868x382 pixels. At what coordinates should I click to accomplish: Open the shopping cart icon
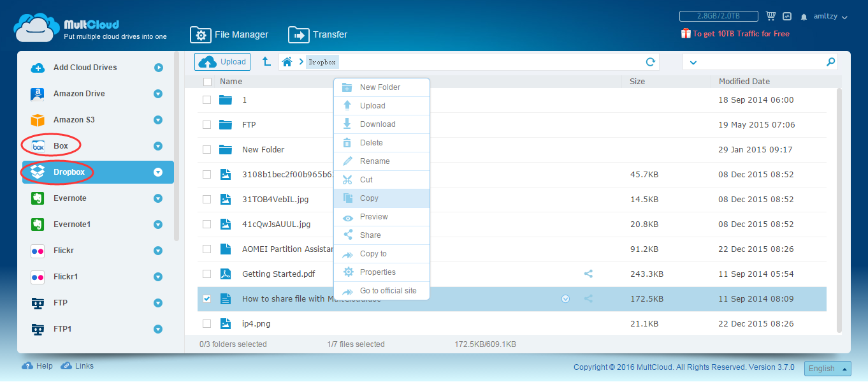coord(770,17)
